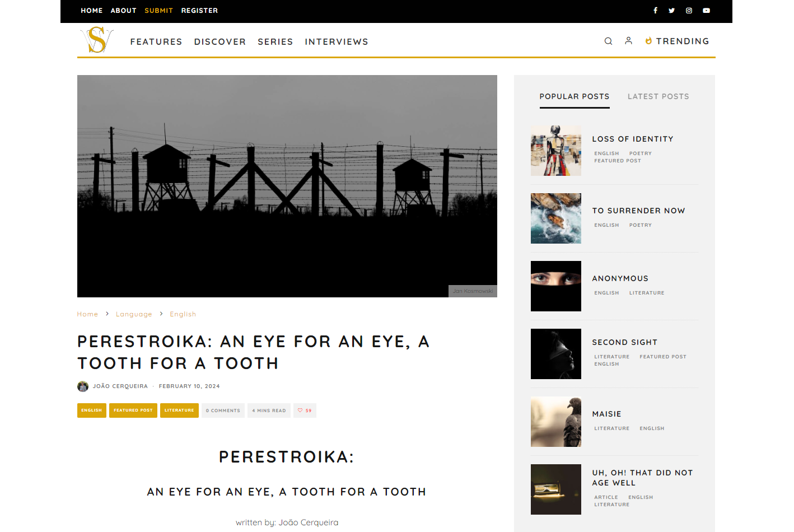The width and height of the screenshot is (794, 532).
Task: Open the Facebook icon in top bar
Action: [655, 11]
